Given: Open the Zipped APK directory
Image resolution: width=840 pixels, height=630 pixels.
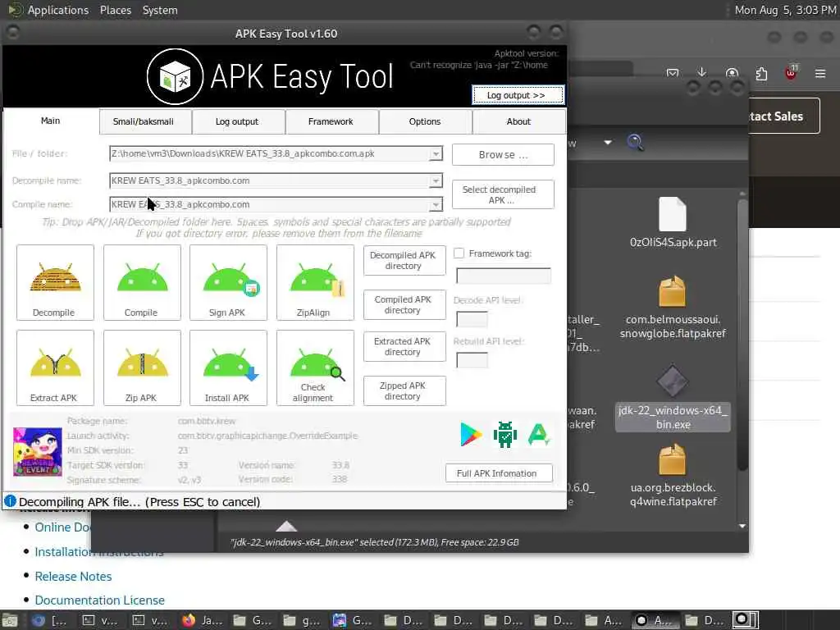Looking at the screenshot, I should (404, 391).
